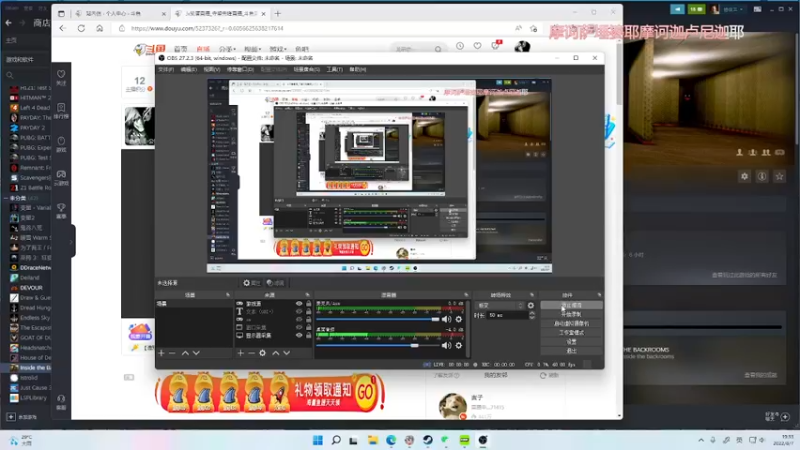The width and height of the screenshot is (800, 450).
Task: Go to the browser's home page
Action: 99,29
